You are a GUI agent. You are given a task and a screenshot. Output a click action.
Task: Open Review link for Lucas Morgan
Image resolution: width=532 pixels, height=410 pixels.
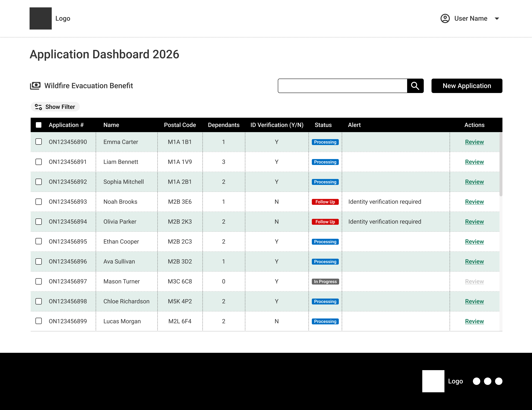[474, 321]
